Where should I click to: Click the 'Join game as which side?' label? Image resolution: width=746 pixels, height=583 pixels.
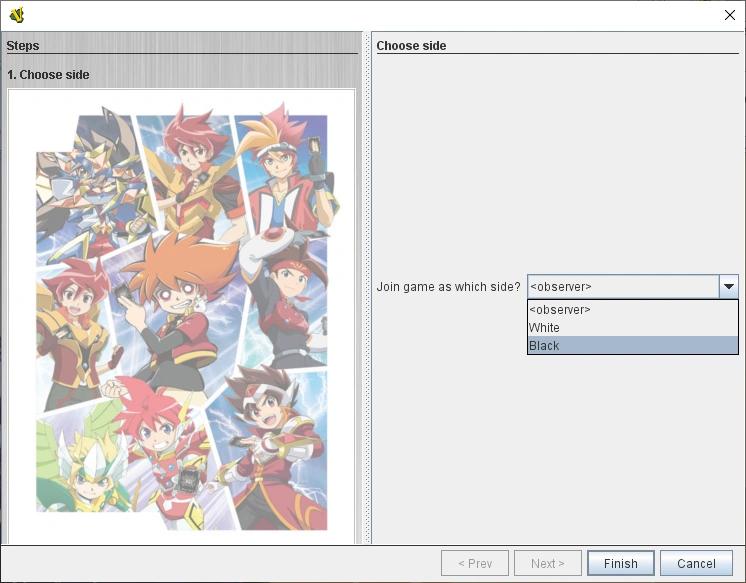448,287
